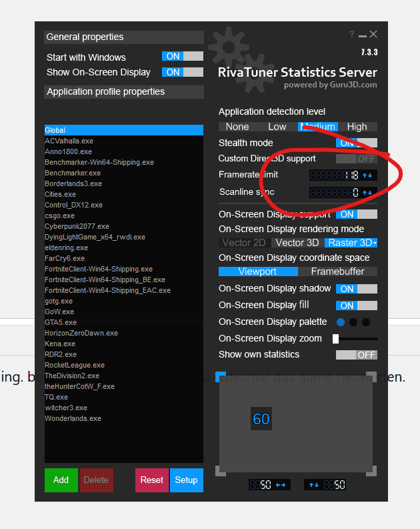
Task: Click Scanline sync up-down arrows
Action: (x=367, y=193)
